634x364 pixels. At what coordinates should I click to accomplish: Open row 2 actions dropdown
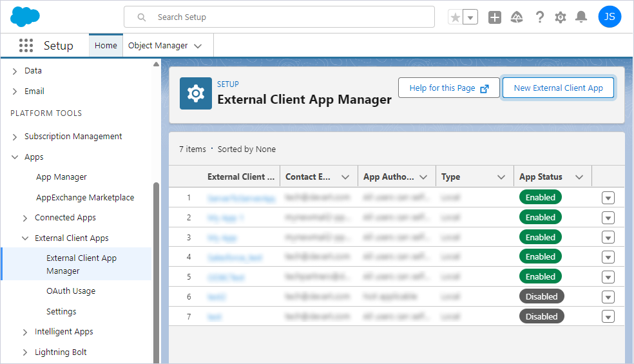608,218
